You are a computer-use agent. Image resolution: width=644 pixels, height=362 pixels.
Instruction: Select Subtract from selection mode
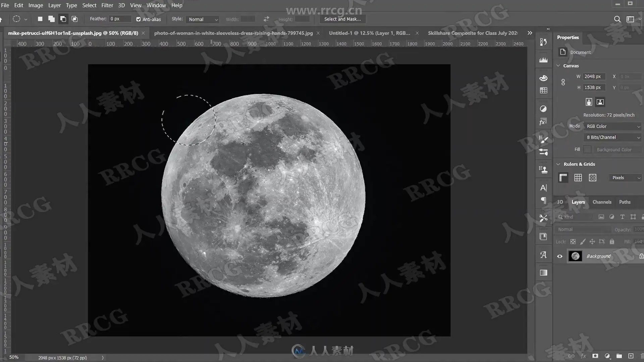63,19
